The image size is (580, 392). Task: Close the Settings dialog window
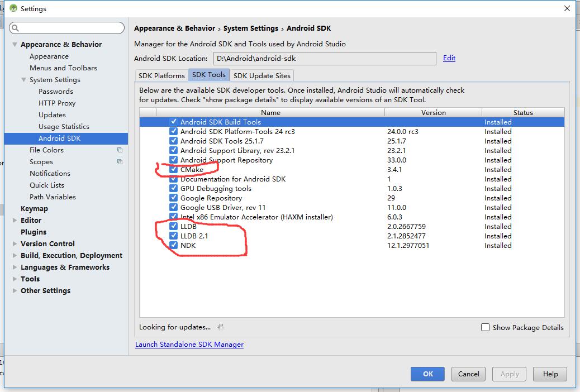tap(567, 8)
